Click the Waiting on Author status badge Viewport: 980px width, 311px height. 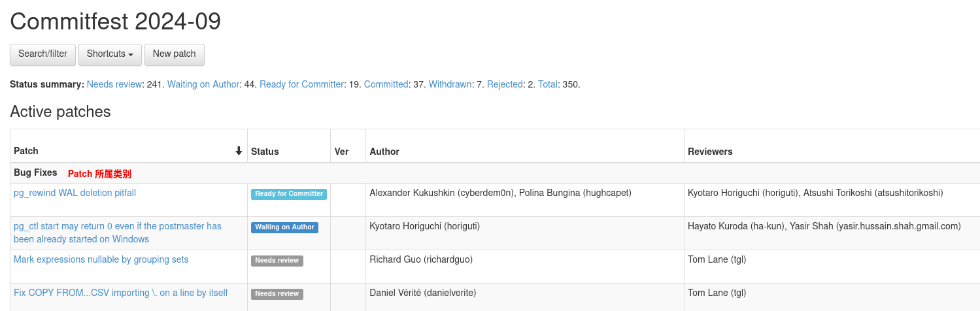pyautogui.click(x=284, y=227)
